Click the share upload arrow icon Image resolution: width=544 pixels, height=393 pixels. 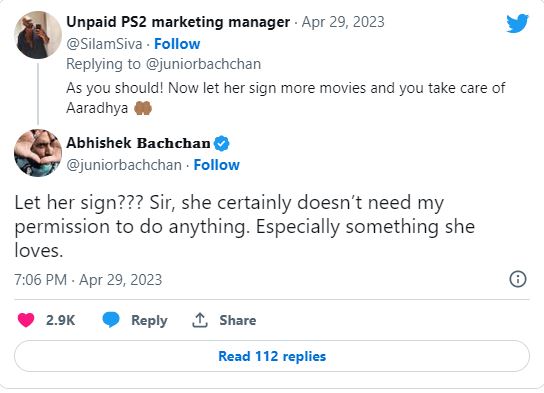coord(200,320)
